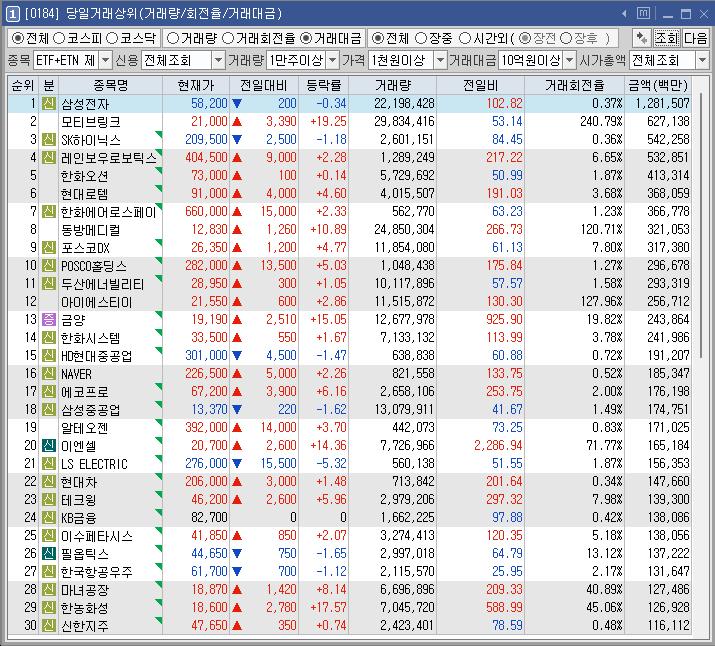
Task: Click the purple 증 badge for 금양
Action: click(x=49, y=320)
